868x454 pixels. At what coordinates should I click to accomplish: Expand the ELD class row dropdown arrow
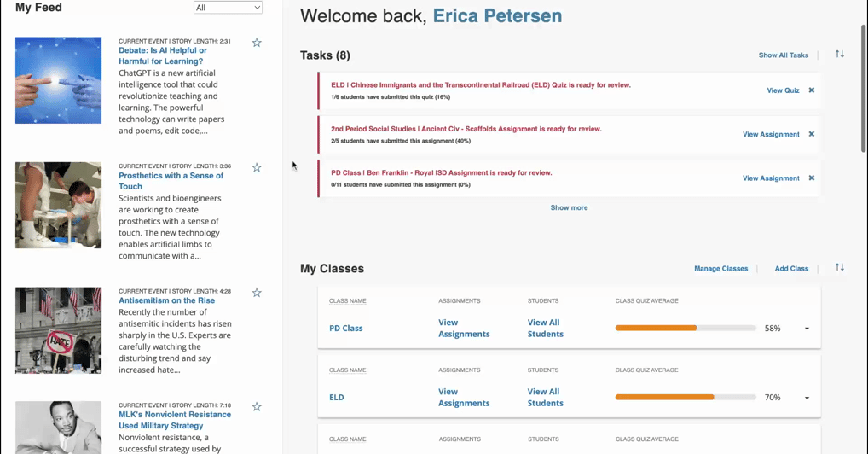(x=807, y=398)
